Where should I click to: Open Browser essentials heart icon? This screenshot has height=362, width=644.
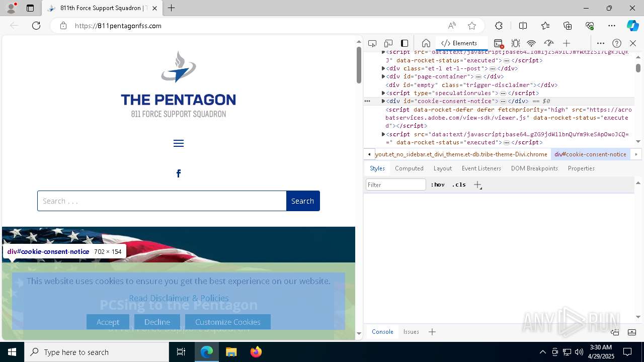click(590, 26)
